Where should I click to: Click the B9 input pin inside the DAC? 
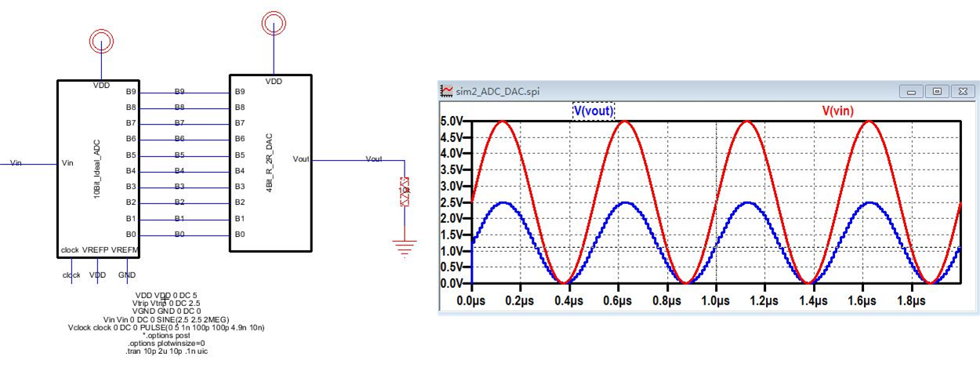point(239,92)
